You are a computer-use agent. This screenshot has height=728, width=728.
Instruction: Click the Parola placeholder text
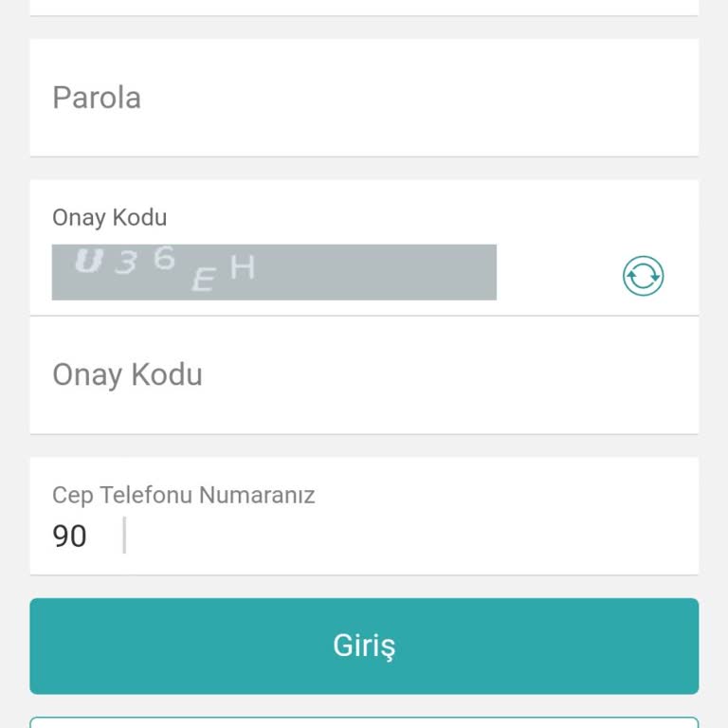coord(97,98)
